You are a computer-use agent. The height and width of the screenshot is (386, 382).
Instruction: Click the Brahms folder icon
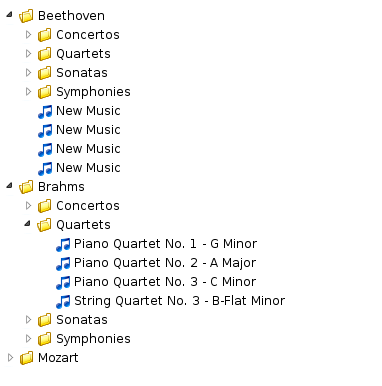26,187
